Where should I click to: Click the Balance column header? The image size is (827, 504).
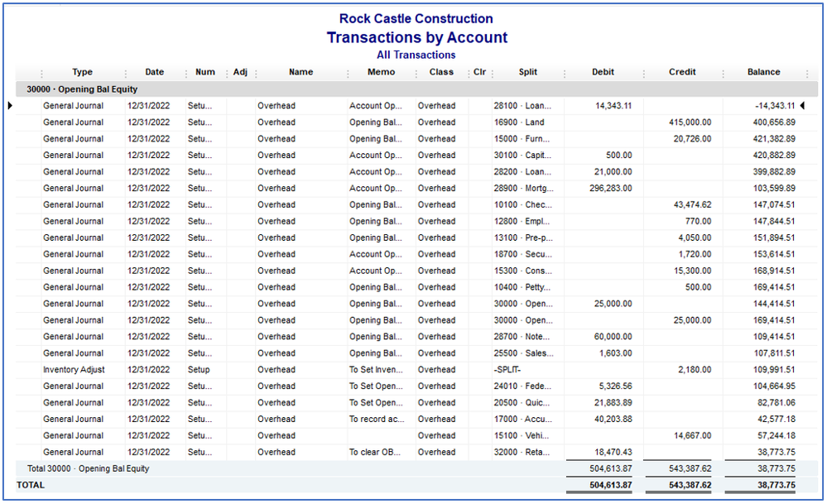[x=764, y=72]
